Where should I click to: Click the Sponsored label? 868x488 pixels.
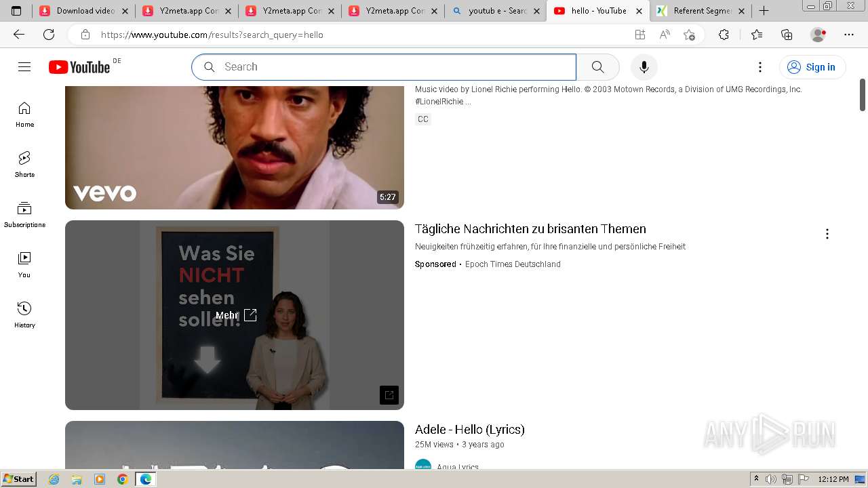coord(435,264)
